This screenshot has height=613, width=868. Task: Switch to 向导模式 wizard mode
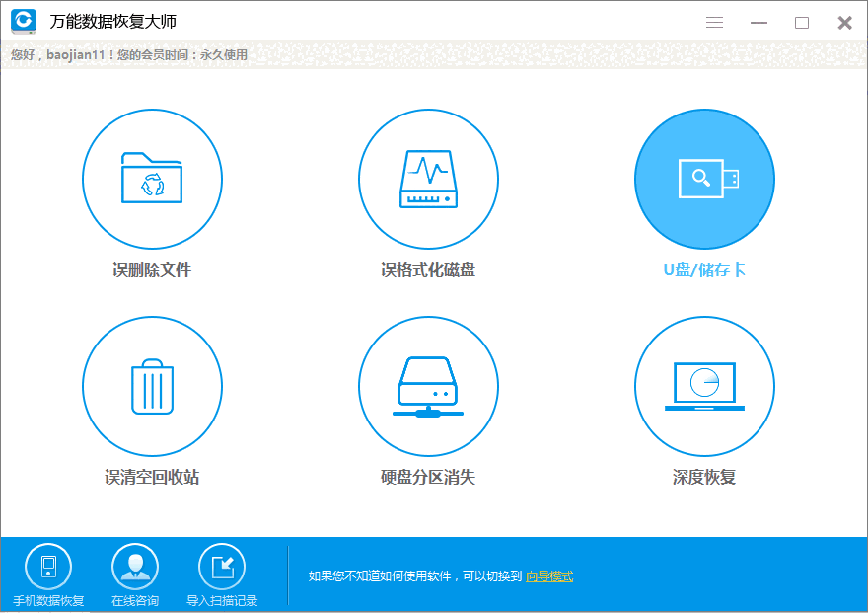[x=547, y=575]
